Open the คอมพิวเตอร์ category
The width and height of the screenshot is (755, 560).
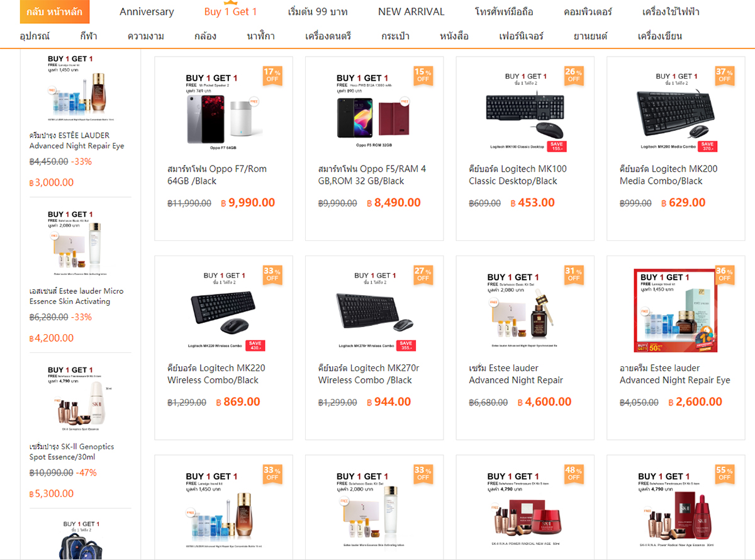(588, 11)
